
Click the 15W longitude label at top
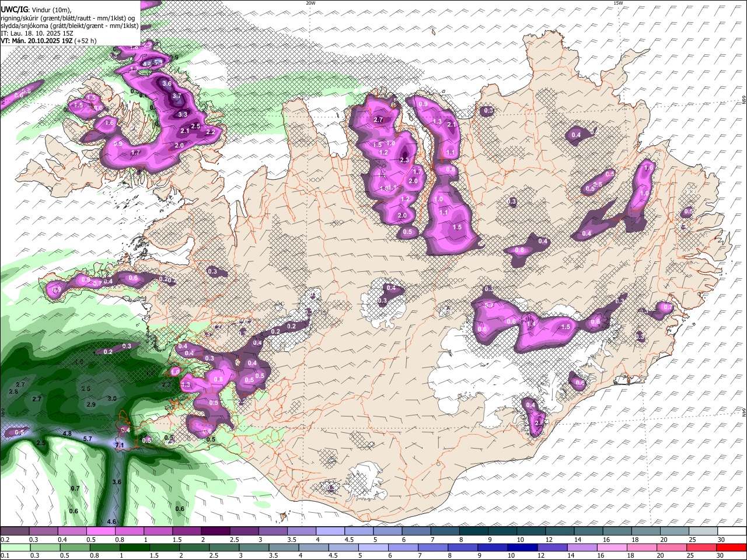pos(618,3)
